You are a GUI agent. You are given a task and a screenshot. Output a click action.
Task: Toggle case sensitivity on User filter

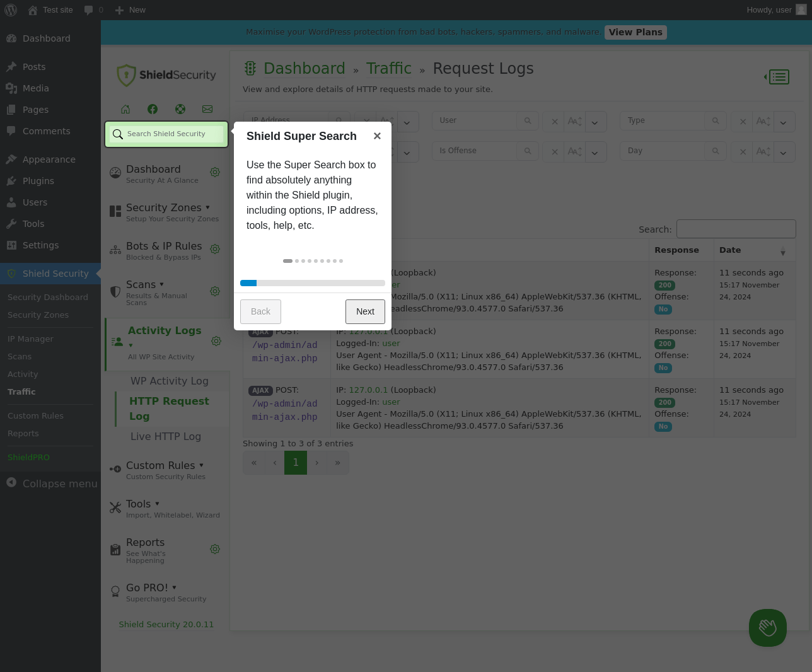tap(575, 121)
